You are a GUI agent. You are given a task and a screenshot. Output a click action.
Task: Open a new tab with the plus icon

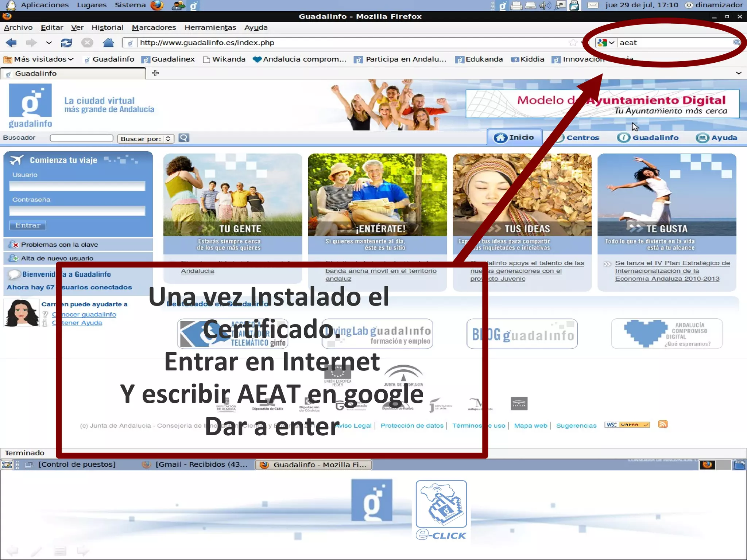coord(155,73)
